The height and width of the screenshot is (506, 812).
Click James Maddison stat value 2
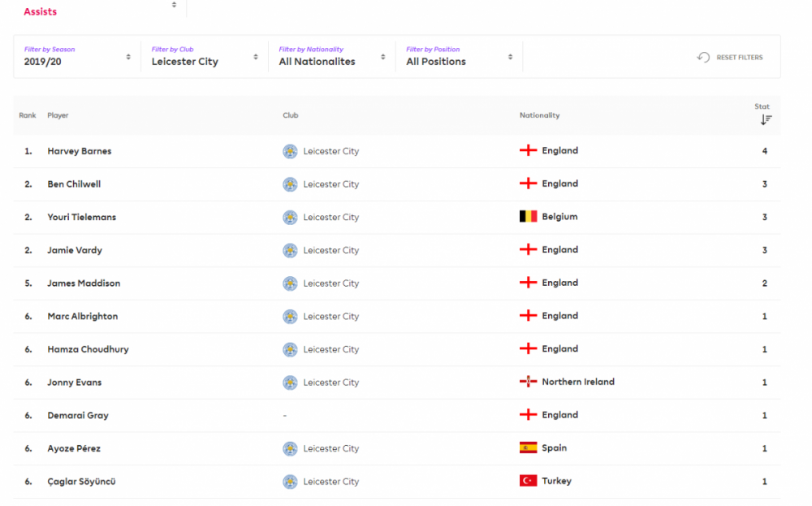pyautogui.click(x=764, y=283)
